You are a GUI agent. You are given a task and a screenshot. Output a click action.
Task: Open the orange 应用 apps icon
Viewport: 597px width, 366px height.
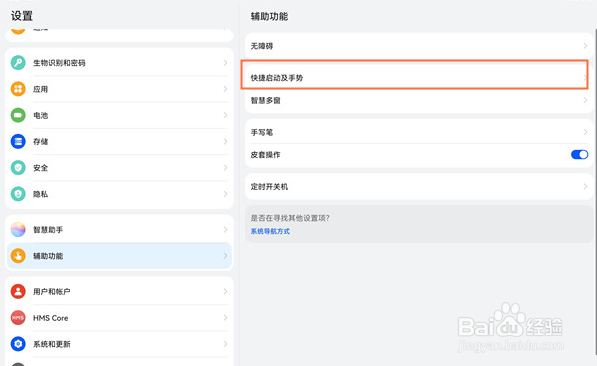point(18,89)
